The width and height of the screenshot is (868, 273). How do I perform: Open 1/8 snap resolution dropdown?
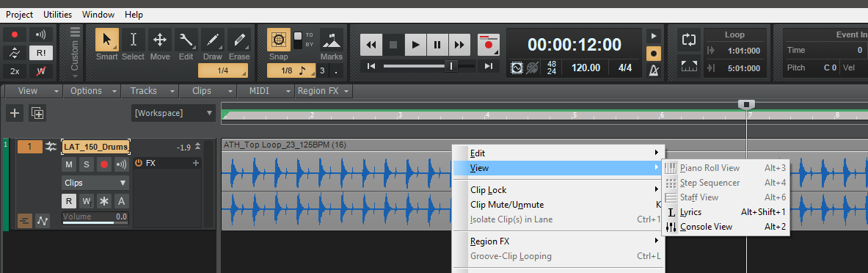[x=291, y=71]
